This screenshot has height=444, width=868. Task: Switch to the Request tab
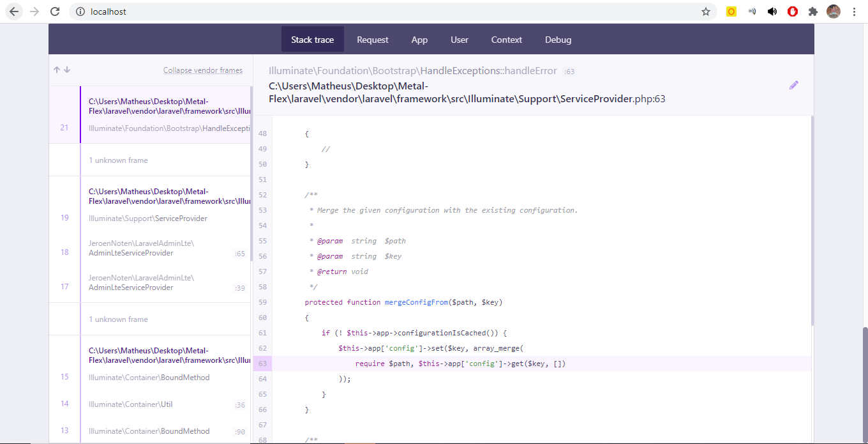coord(372,40)
